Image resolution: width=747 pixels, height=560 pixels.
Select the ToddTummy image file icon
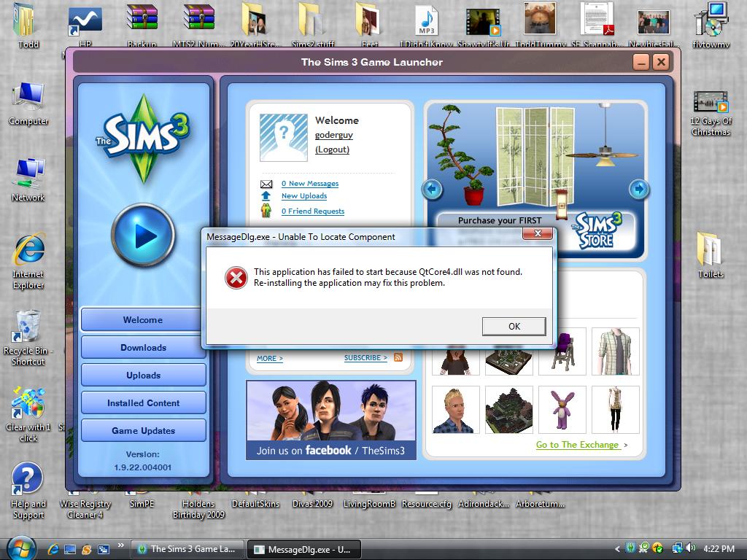point(540,25)
